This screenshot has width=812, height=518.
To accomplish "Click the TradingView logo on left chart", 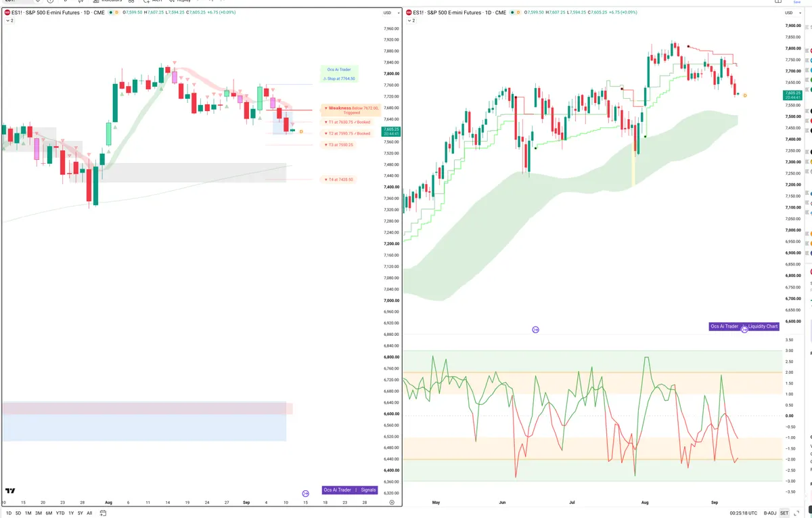I will coord(10,491).
